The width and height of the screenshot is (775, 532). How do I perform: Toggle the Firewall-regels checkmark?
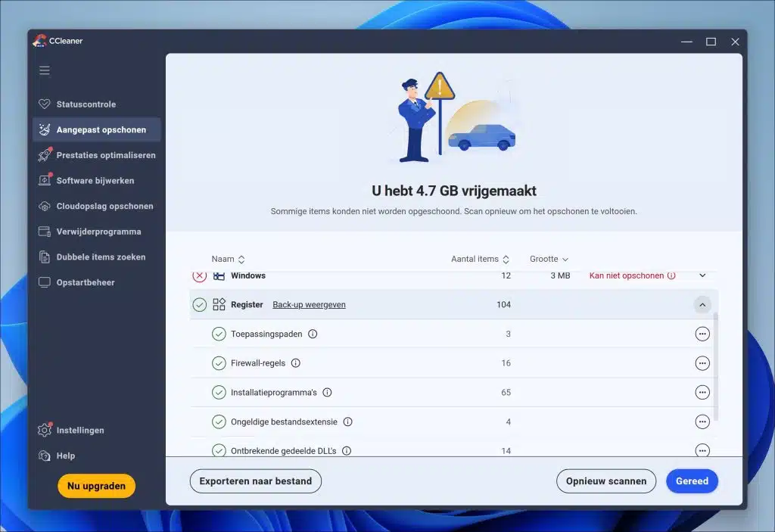[219, 363]
